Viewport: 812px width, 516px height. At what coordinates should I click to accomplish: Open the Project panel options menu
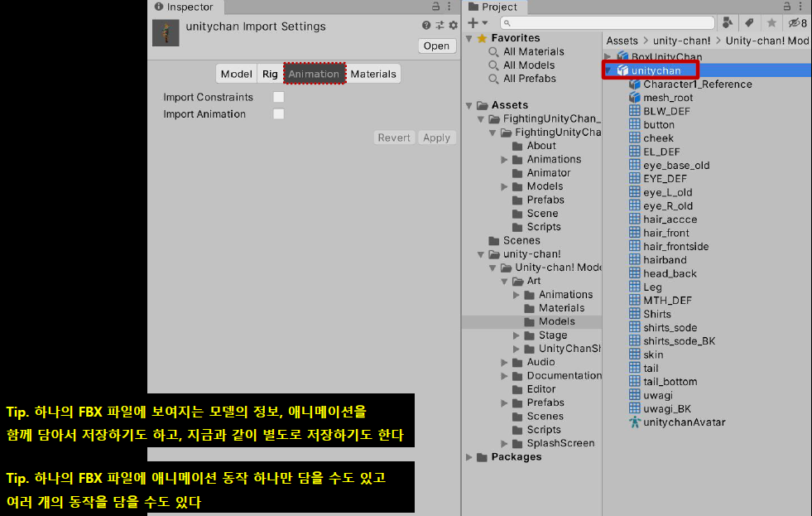pyautogui.click(x=800, y=7)
